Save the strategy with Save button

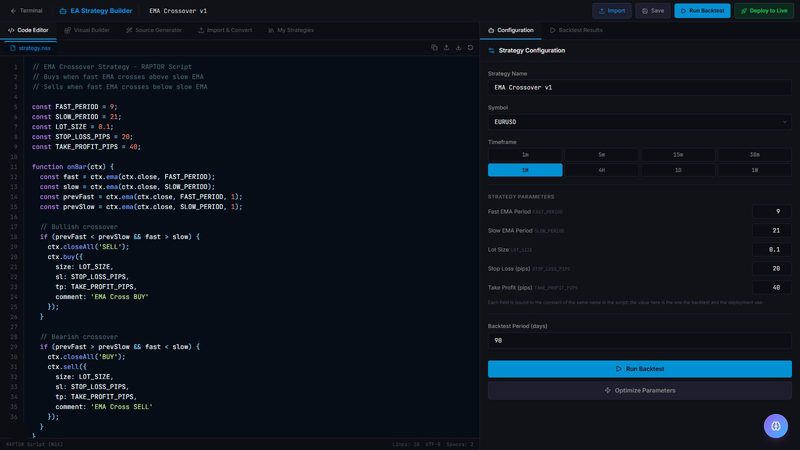653,11
